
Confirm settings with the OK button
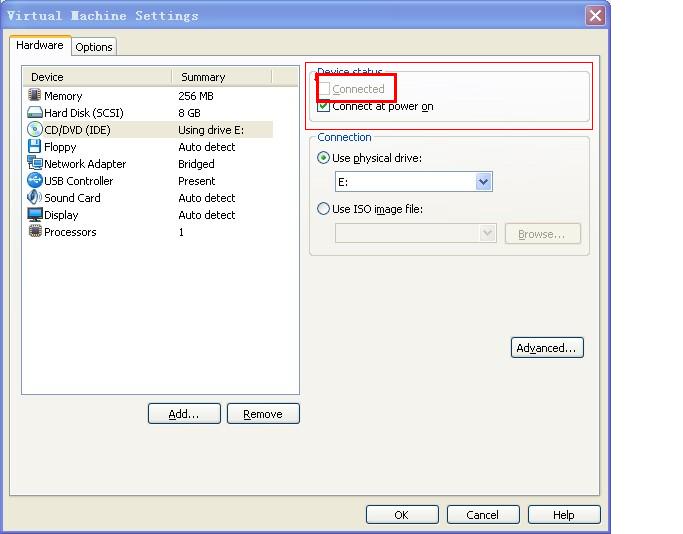[x=401, y=515]
